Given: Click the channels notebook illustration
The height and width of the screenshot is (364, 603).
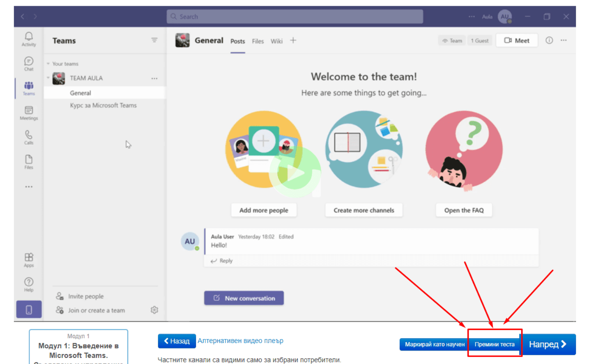Looking at the screenshot, I should 364,149.
